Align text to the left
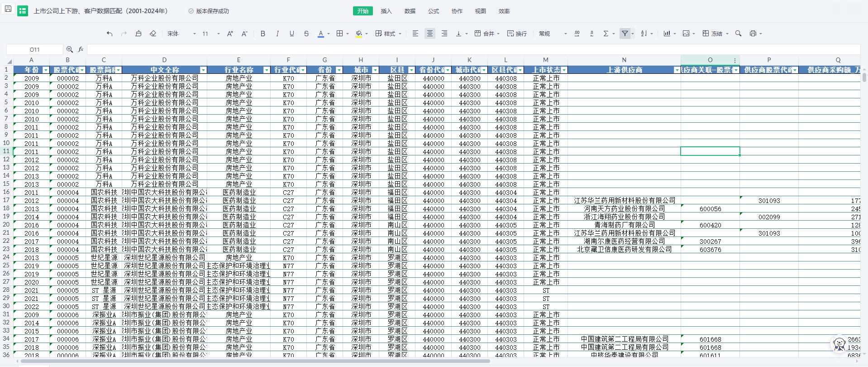 click(415, 34)
